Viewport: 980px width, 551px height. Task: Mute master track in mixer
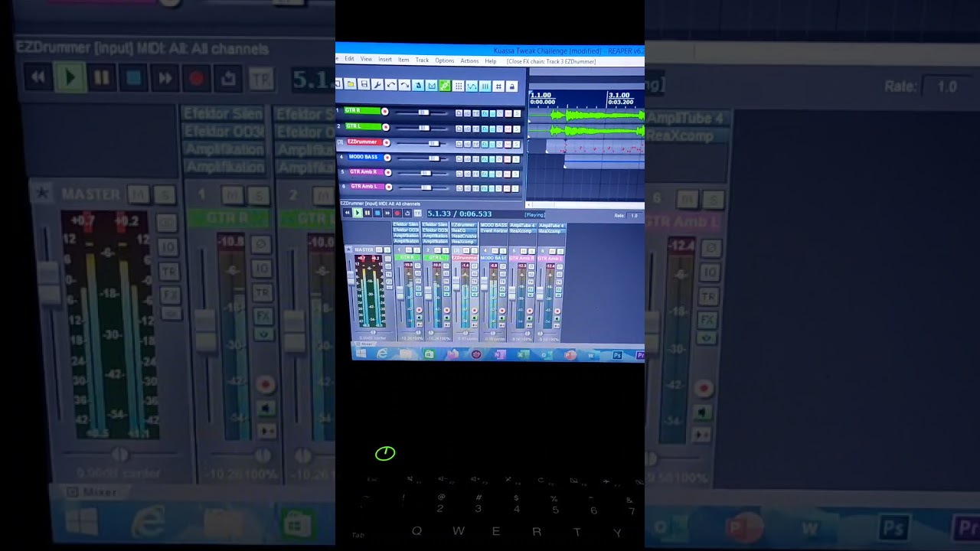[x=379, y=249]
